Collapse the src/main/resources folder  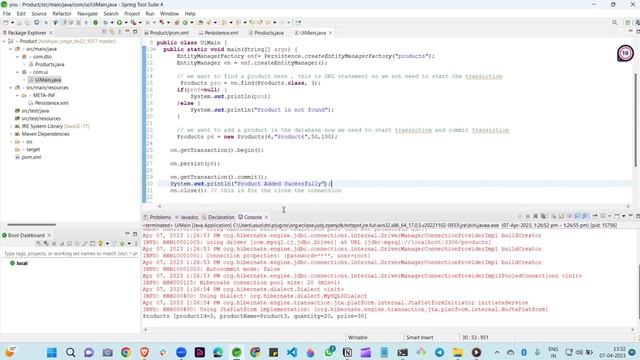[x=11, y=88]
